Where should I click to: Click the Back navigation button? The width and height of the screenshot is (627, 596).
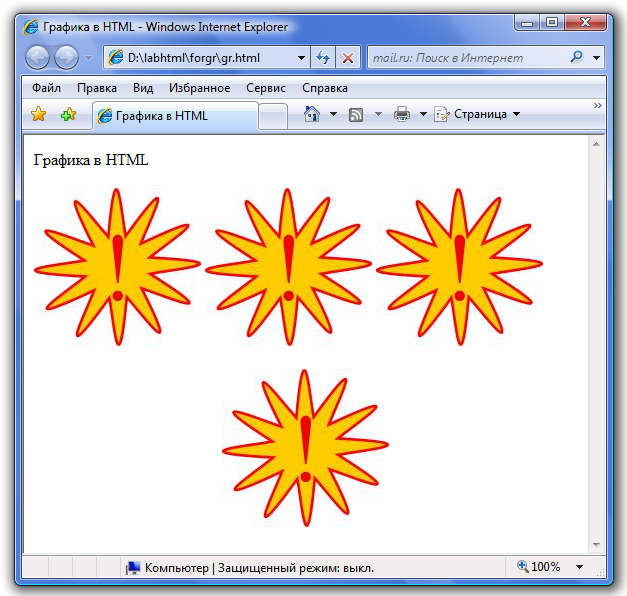[38, 58]
